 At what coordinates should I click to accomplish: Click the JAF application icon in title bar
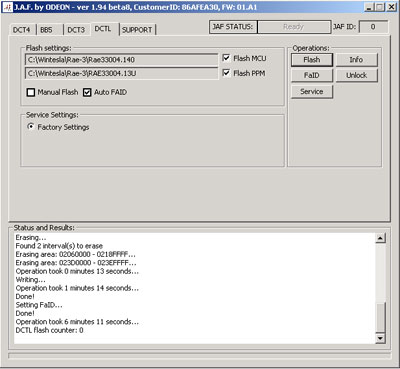point(7,7)
